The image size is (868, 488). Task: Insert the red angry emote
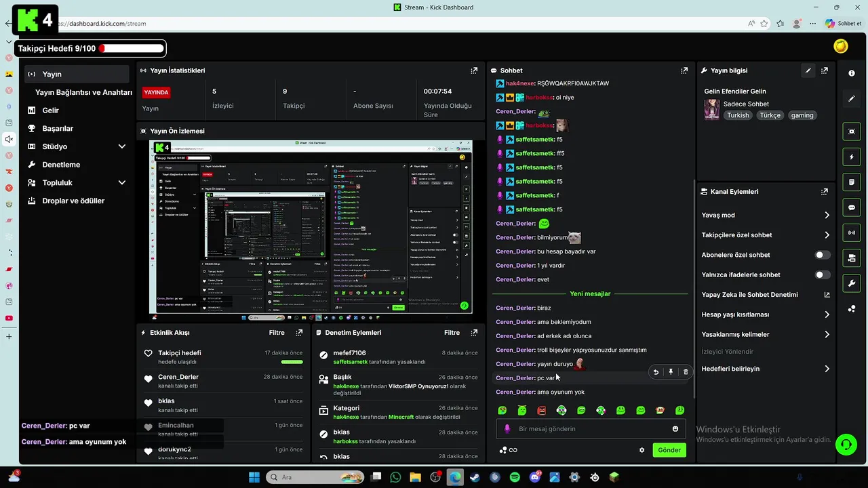coord(542,410)
